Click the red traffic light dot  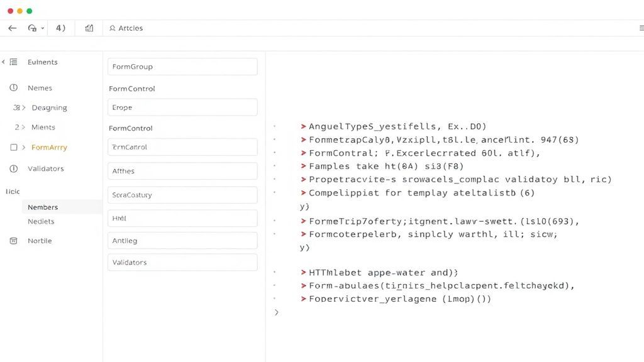[x=10, y=11]
